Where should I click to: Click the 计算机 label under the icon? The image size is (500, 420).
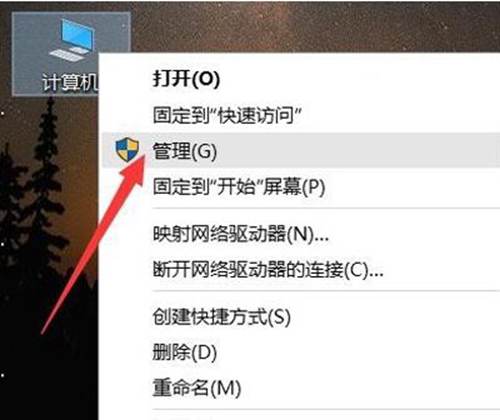pyautogui.click(x=70, y=82)
